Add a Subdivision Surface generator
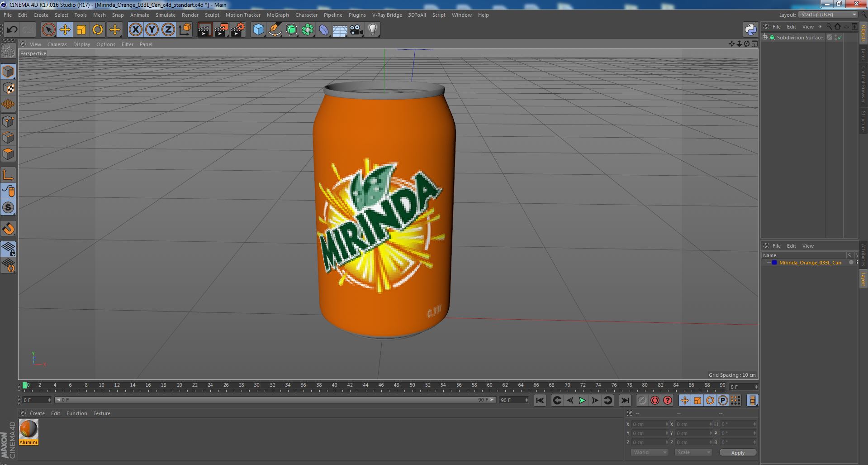The image size is (868, 465). point(291,30)
